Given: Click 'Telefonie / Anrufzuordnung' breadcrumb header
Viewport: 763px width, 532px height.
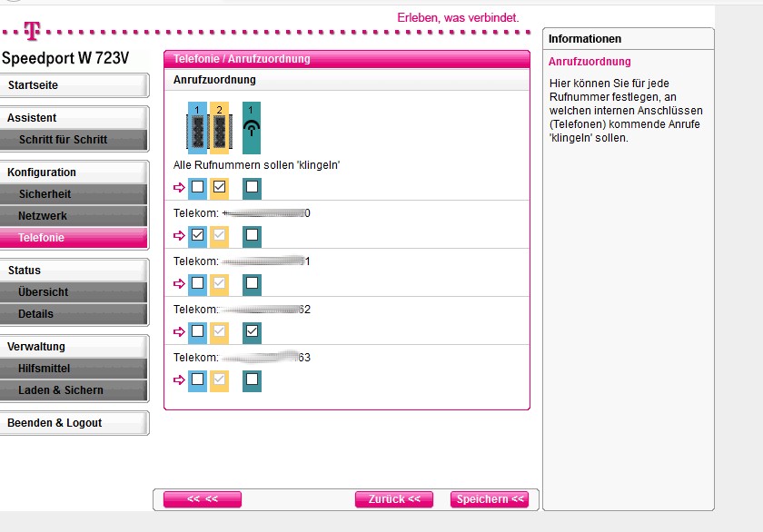Looking at the screenshot, I should 242,59.
